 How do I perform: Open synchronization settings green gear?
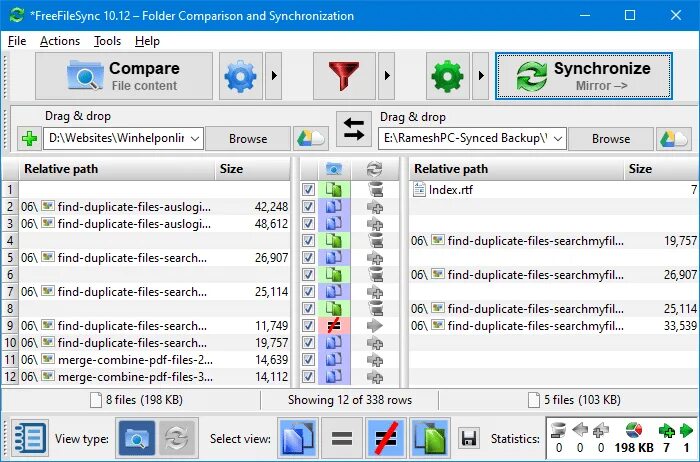click(x=448, y=76)
